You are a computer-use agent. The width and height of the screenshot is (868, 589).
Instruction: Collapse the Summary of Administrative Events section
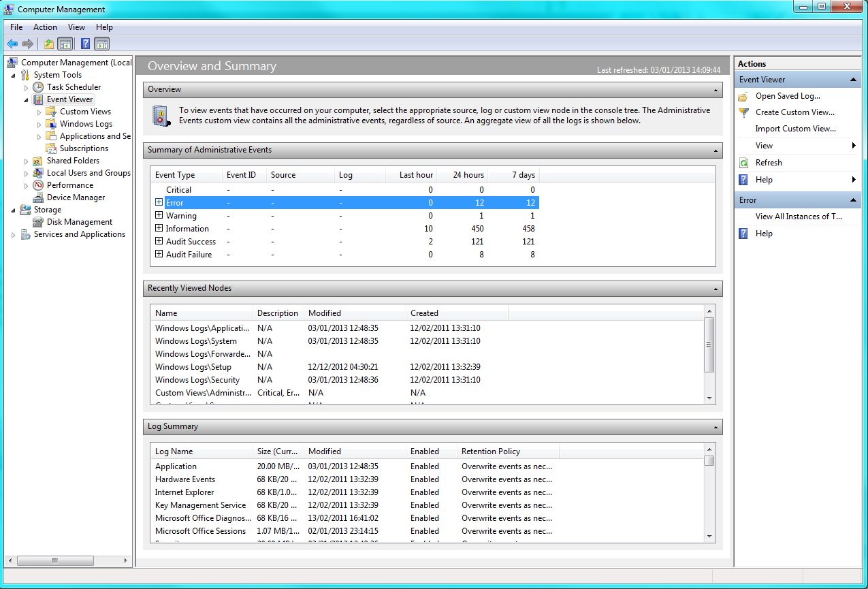(x=716, y=150)
